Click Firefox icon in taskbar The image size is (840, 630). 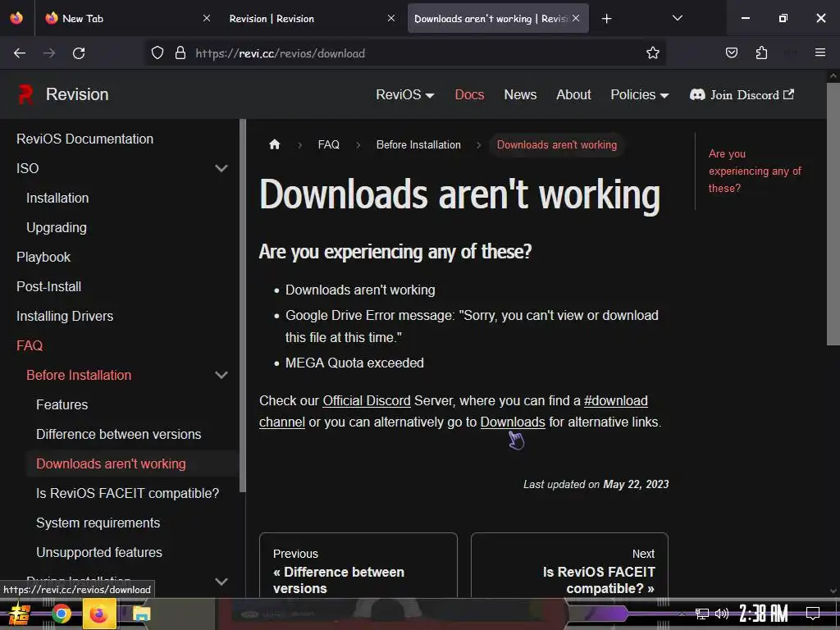tap(99, 614)
